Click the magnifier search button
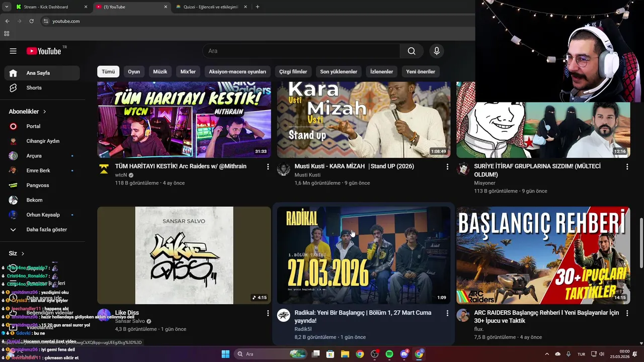644x362 pixels. [x=412, y=51]
